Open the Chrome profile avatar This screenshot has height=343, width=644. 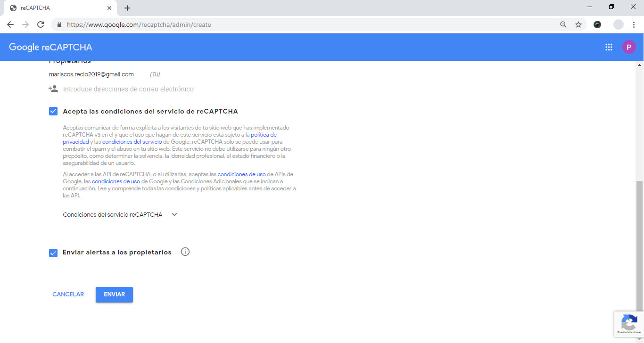pos(618,24)
